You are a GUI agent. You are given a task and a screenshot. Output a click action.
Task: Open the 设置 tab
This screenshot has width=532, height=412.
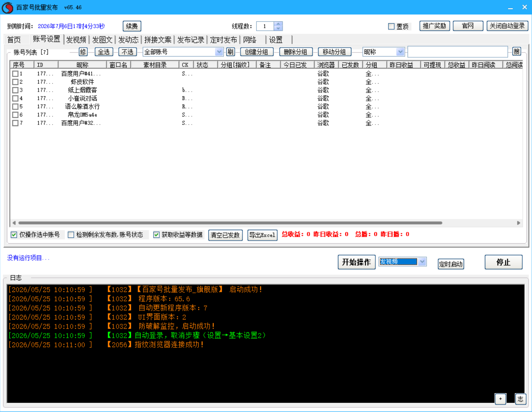coord(276,40)
